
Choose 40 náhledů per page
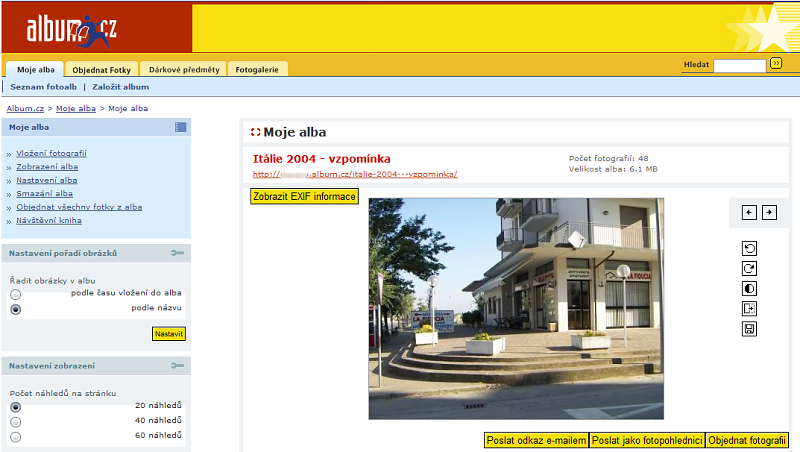[x=16, y=422]
